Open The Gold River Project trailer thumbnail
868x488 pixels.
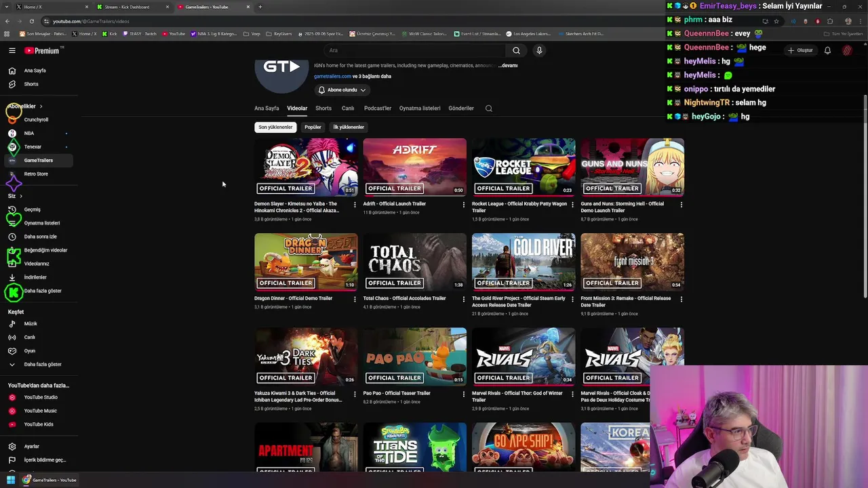tap(524, 262)
